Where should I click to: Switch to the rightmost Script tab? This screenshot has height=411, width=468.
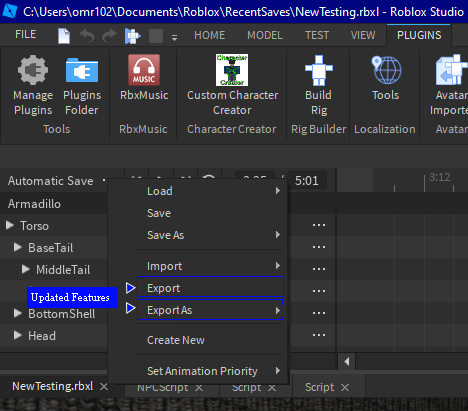tap(319, 387)
